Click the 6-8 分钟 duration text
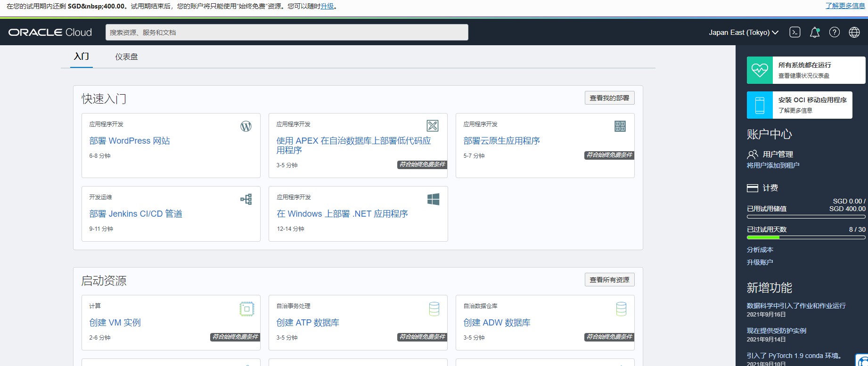Screen dimensions: 868x366 point(100,156)
